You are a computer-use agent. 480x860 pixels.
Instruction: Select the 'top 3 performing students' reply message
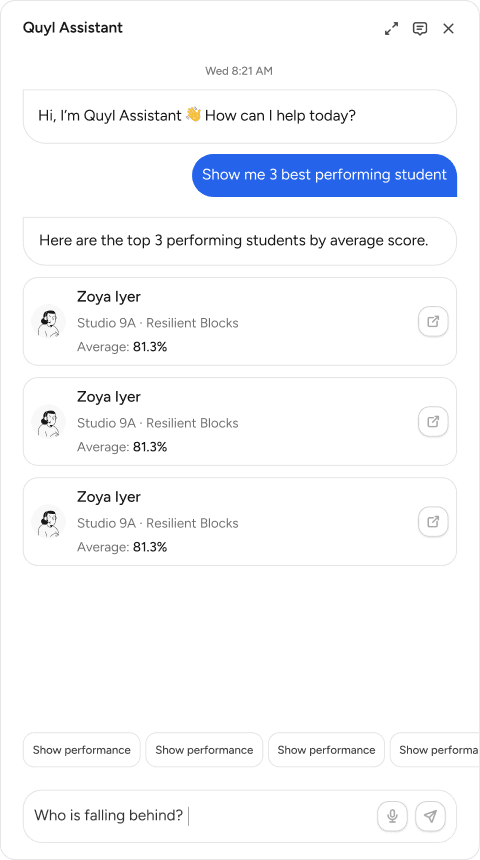[x=240, y=241]
